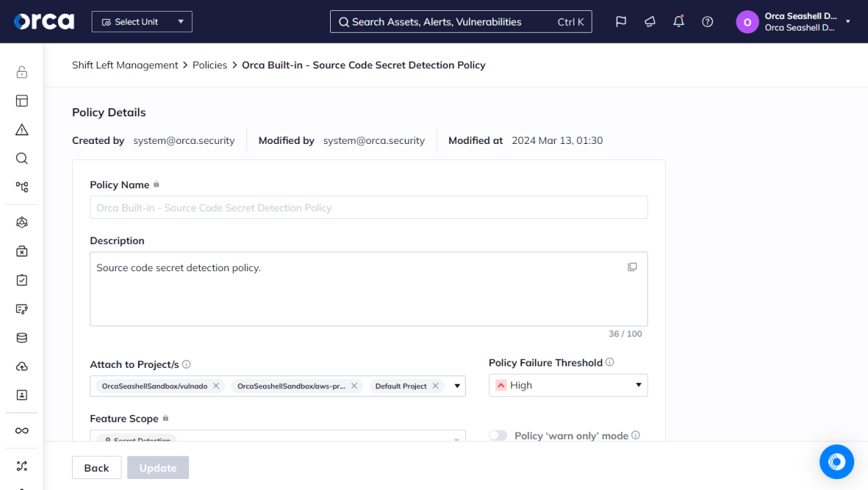
Task: Open the alerts triangle sidebar icon
Action: pos(22,129)
